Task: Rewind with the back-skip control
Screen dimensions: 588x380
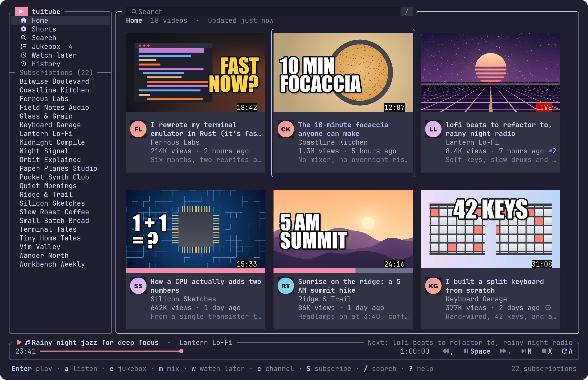Action: (x=448, y=351)
